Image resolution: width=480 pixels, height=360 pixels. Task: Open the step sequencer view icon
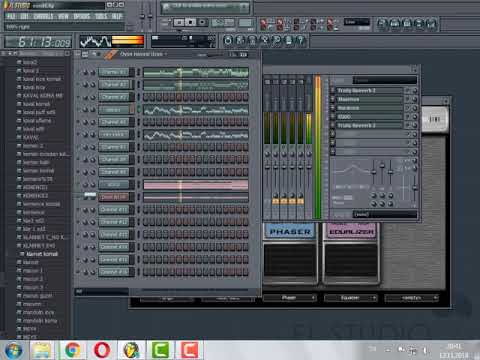tap(394, 23)
